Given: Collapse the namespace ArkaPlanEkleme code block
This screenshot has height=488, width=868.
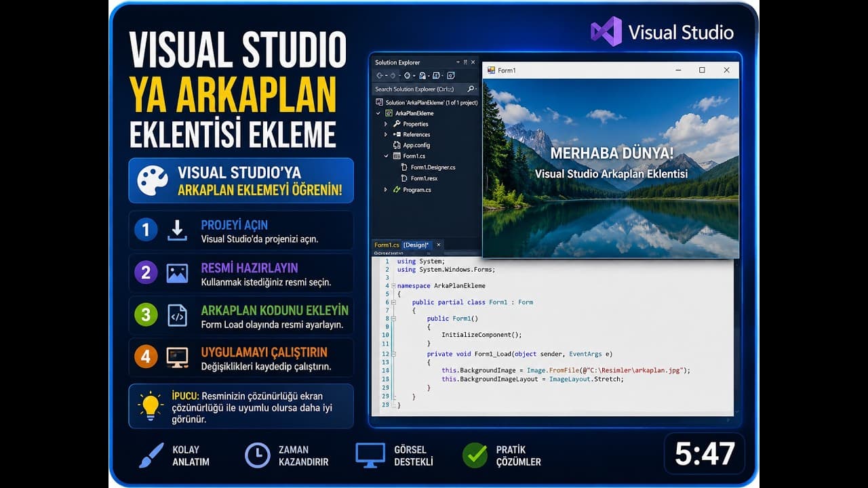Looking at the screenshot, I should pos(393,286).
